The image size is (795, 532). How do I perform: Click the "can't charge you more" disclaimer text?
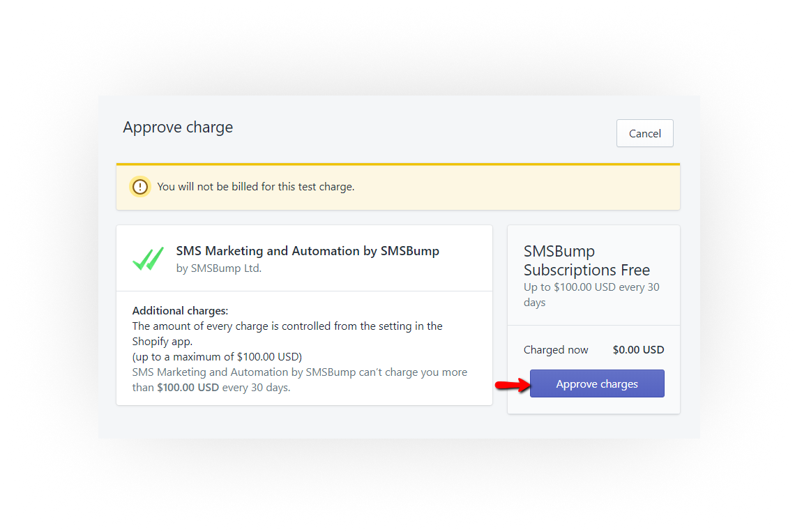(x=300, y=380)
